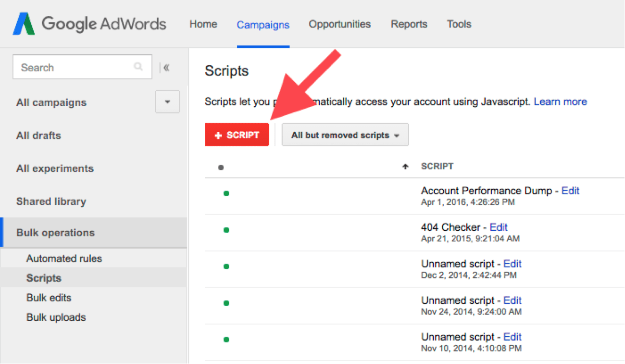The image size is (625, 364).
Task: Open All drafts in the sidebar
Action: point(38,136)
